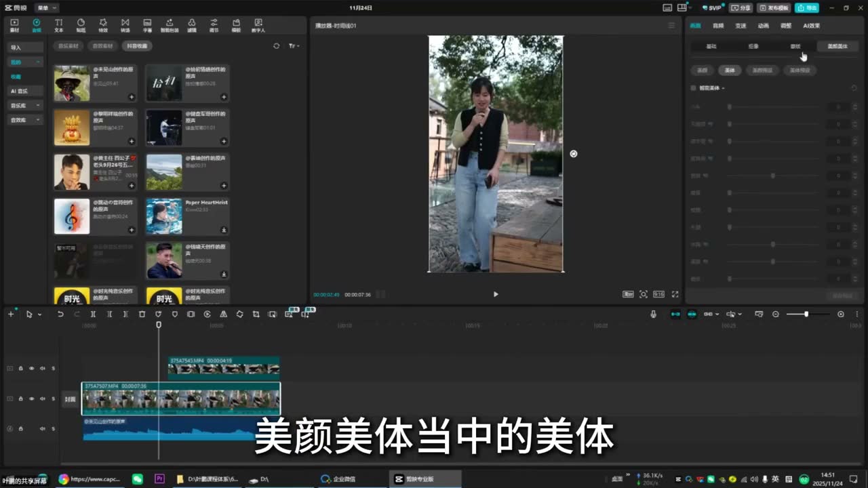
Task: Open the 文本 text tool icon
Action: click(x=58, y=25)
